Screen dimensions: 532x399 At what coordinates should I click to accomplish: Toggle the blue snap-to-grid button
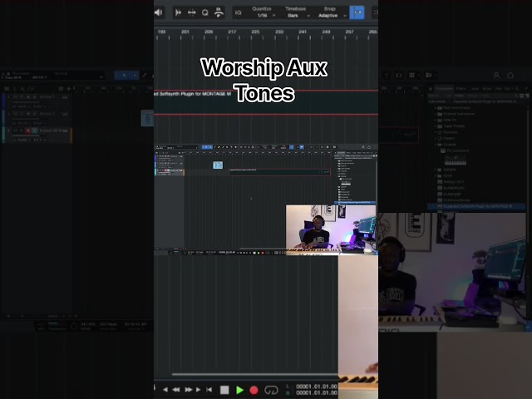click(x=357, y=12)
